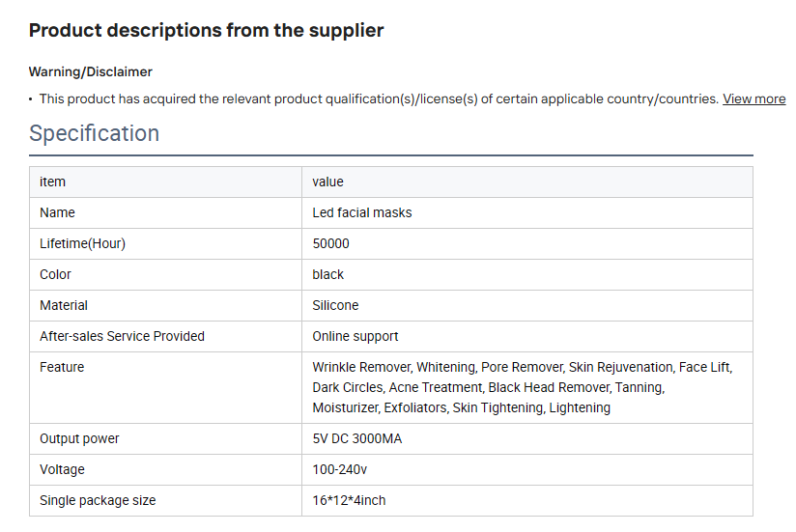This screenshot has height=532, width=796.
Task: Click the Feature row label
Action: coord(62,367)
